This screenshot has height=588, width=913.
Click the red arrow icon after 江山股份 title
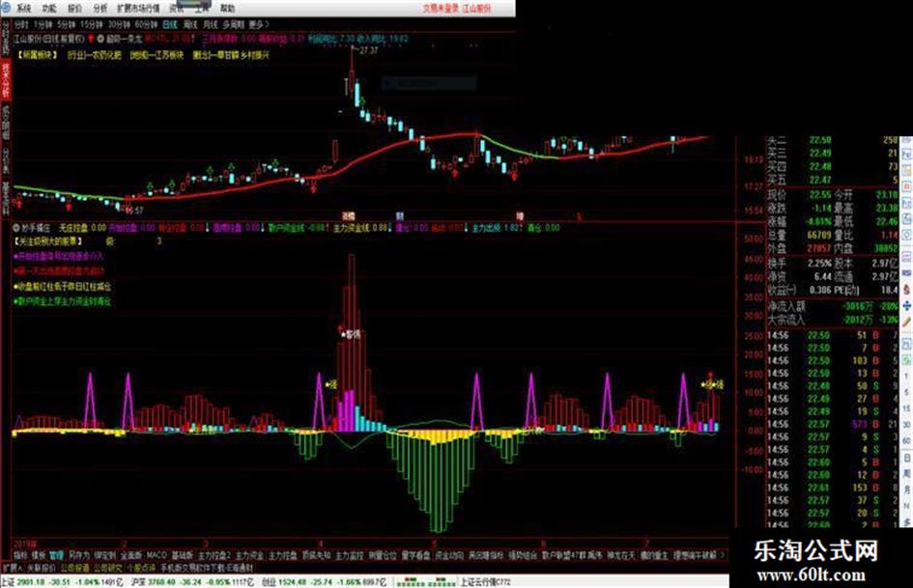92,39
